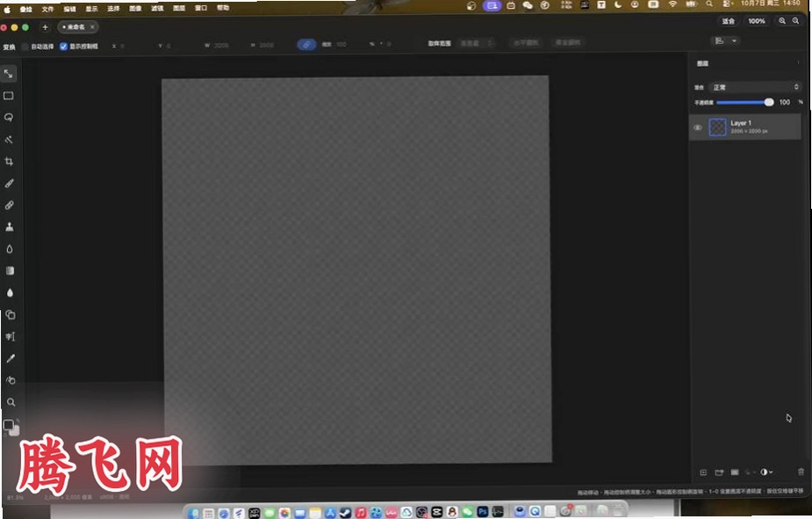Click the 适合 fit button
The image size is (812, 519).
click(728, 21)
